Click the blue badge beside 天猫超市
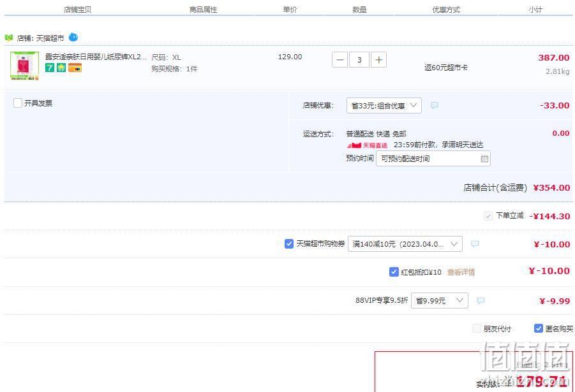The image size is (575, 392). tap(73, 37)
